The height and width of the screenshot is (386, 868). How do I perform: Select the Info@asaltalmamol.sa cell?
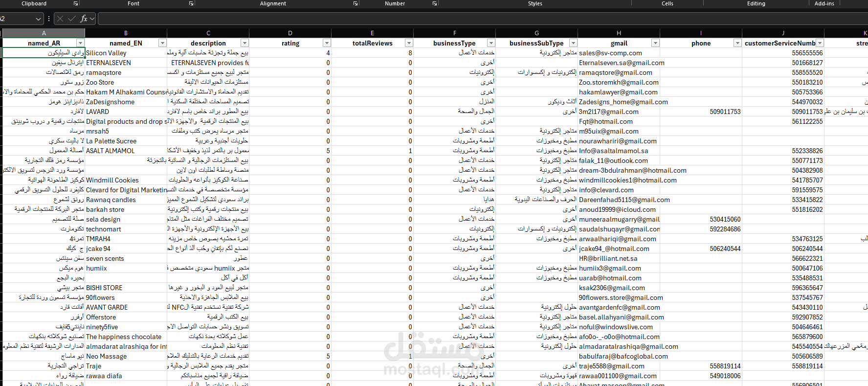tap(619, 151)
